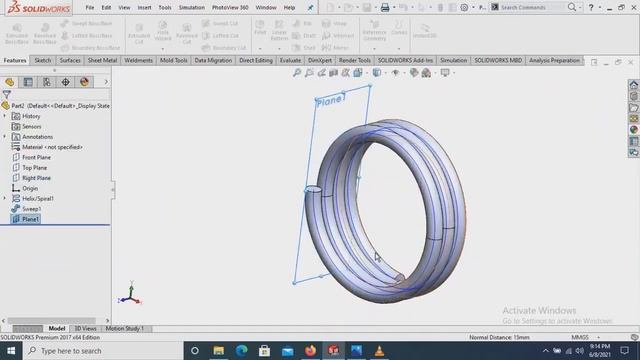Click the Curves tool
640x360 pixels.
point(399,28)
